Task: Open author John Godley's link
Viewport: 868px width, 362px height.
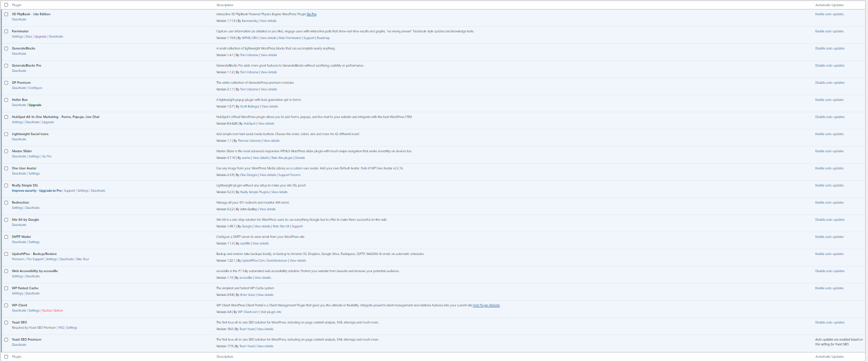Action: (248, 209)
